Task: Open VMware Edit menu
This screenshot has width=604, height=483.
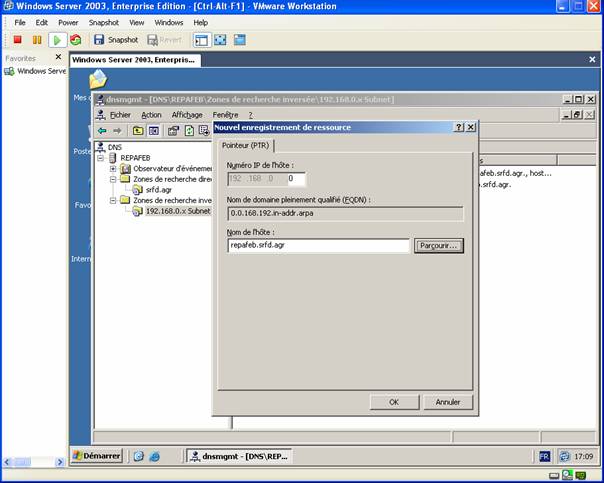Action: (x=42, y=23)
